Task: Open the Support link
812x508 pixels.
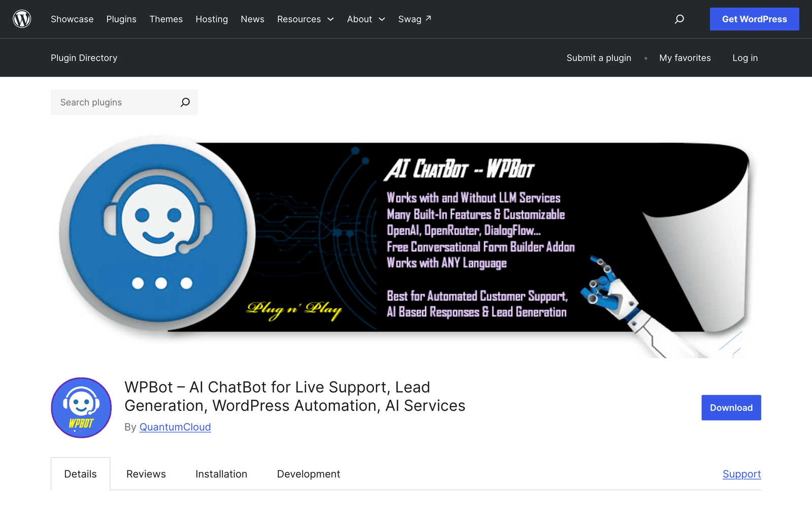Action: tap(741, 474)
